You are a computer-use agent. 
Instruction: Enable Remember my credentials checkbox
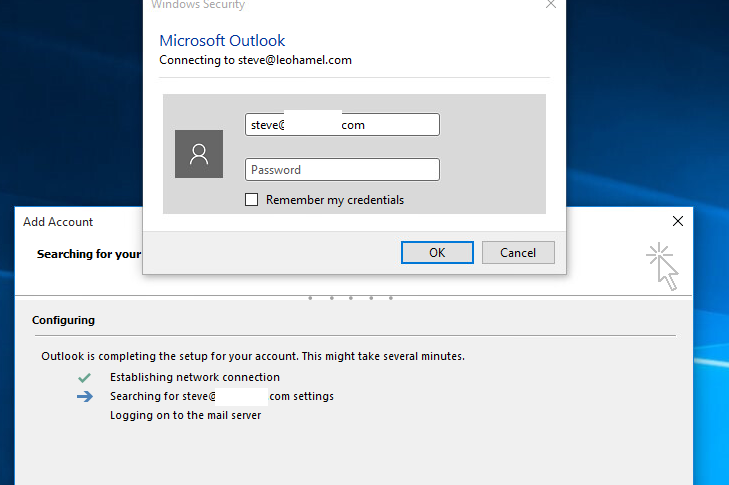click(x=252, y=199)
